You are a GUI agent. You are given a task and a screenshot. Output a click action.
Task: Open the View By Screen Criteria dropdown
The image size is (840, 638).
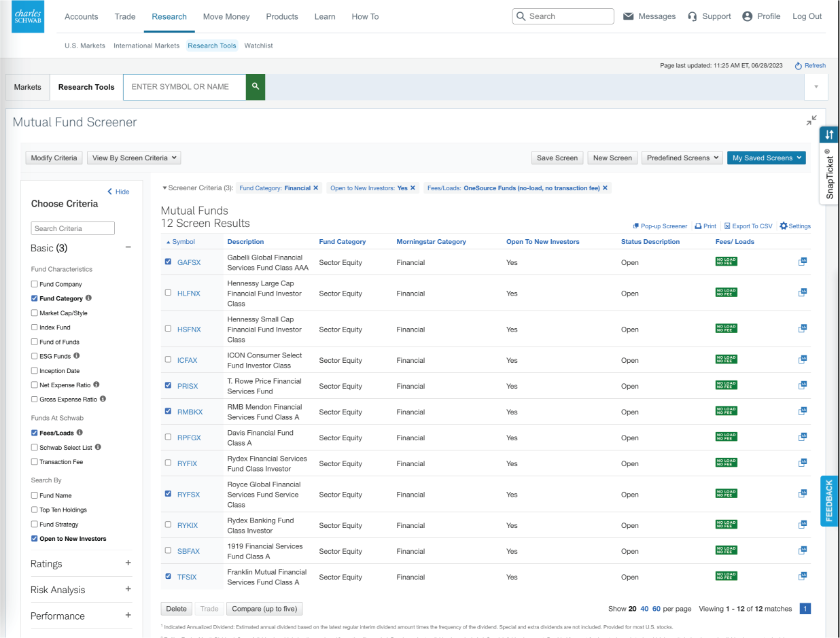(x=134, y=158)
